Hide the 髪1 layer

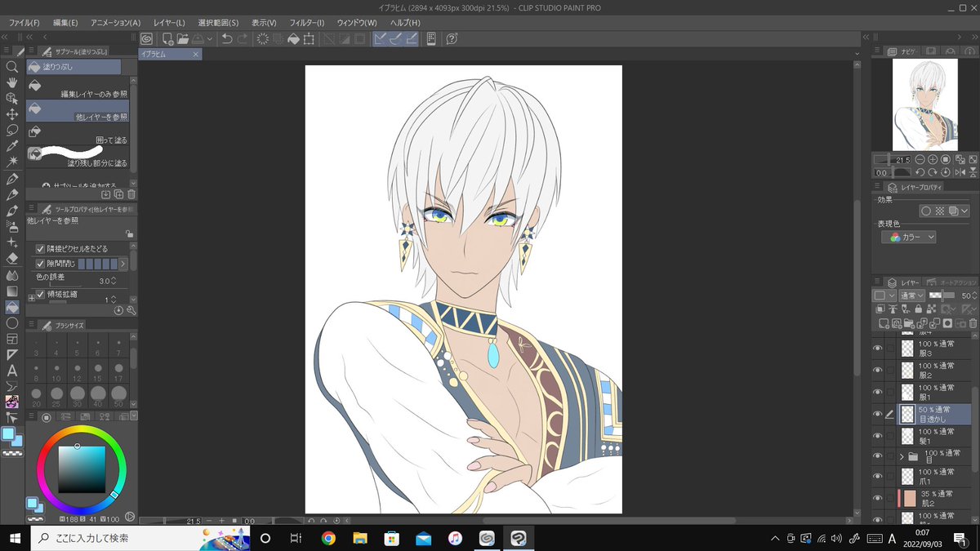click(878, 435)
